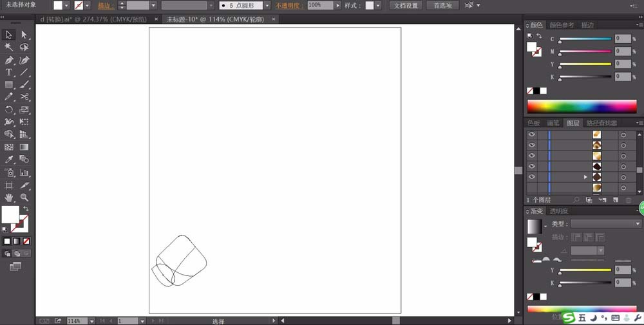The width and height of the screenshot is (644, 325).
Task: Select the Mesh tool
Action: 9,147
